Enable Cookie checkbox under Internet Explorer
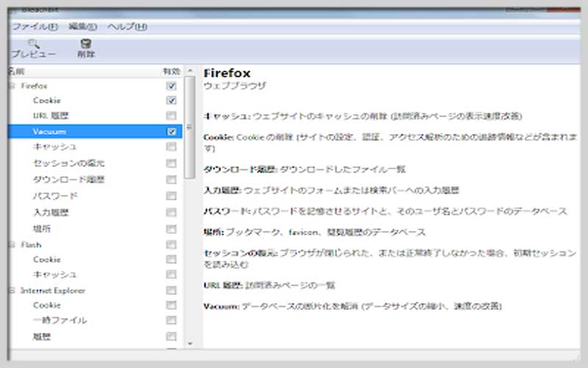This screenshot has width=588, height=368. click(x=171, y=305)
